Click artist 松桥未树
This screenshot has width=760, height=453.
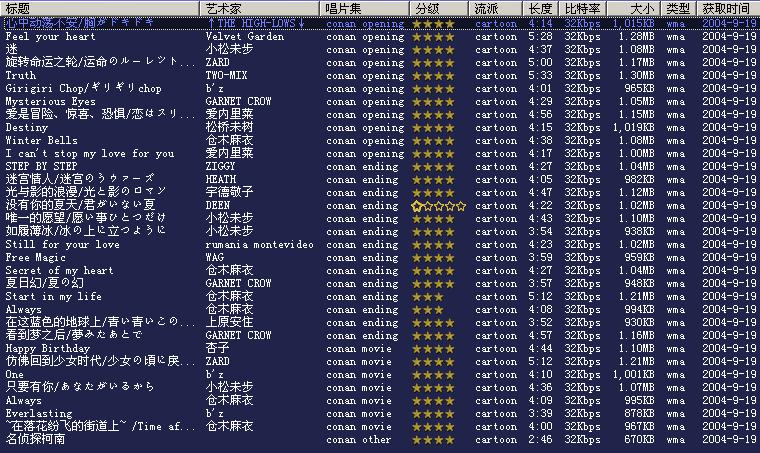click(229, 127)
